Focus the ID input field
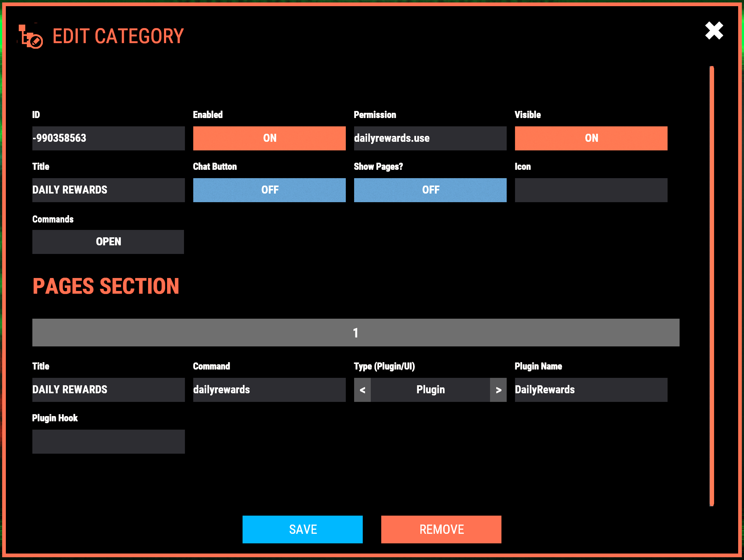This screenshot has height=560, width=744. [x=108, y=138]
